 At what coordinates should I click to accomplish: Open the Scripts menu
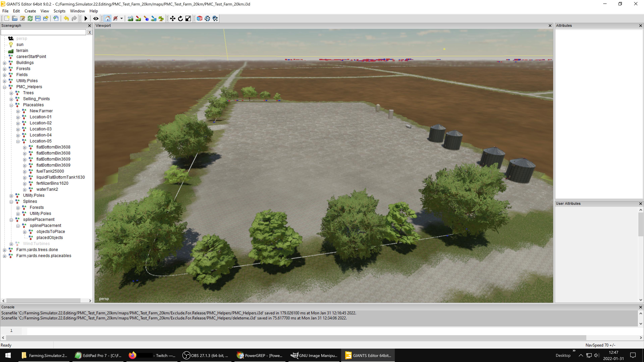click(x=60, y=11)
